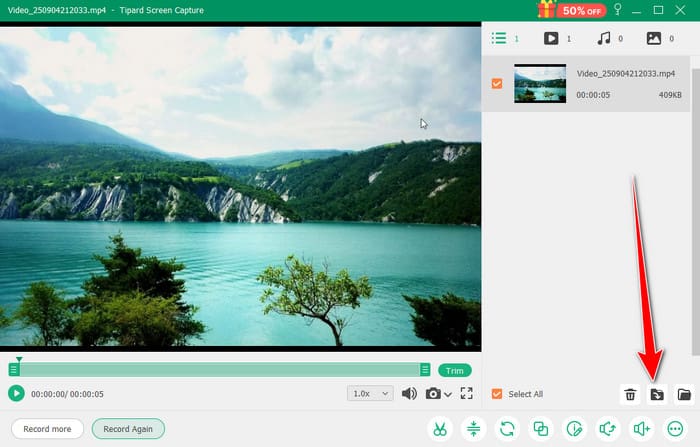
Task: Click the Trim button
Action: 454,370
